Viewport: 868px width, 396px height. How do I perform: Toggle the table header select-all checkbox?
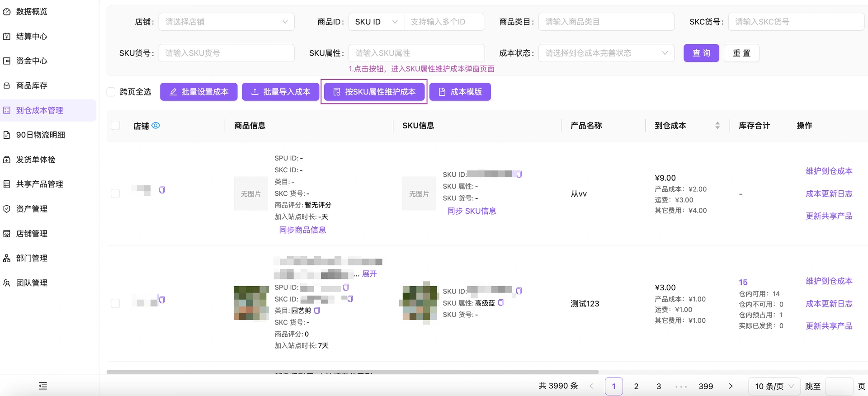point(115,125)
